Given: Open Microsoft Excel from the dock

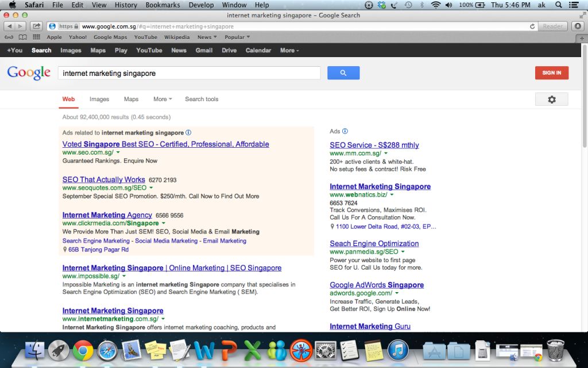Looking at the screenshot, I should click(253, 350).
